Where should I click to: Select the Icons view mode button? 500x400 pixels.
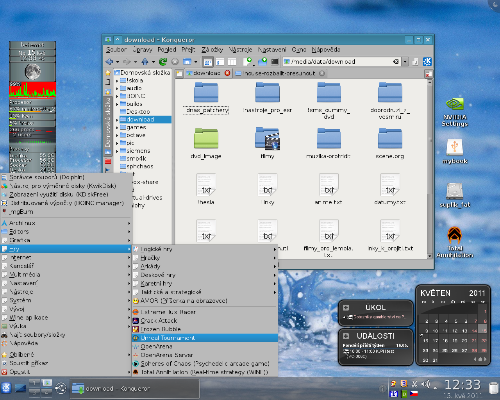208,62
